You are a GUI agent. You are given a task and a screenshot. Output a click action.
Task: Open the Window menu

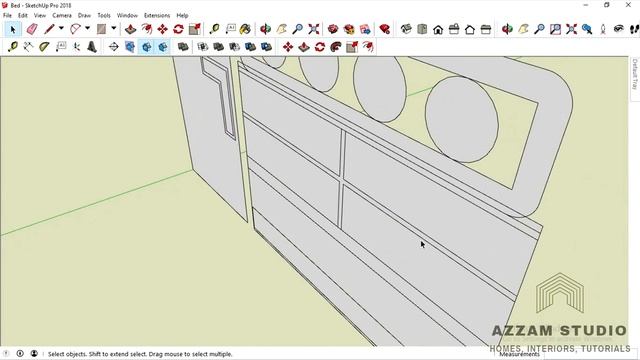point(127,16)
